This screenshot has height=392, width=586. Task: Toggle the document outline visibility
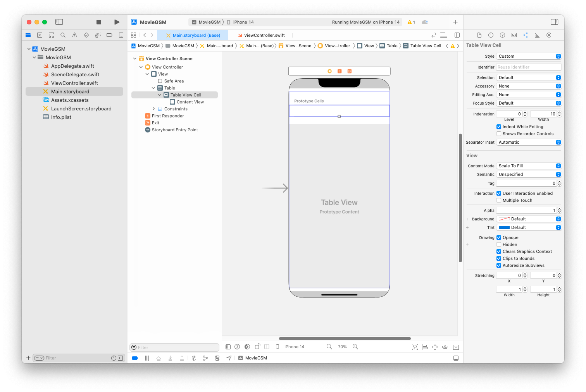coord(228,347)
